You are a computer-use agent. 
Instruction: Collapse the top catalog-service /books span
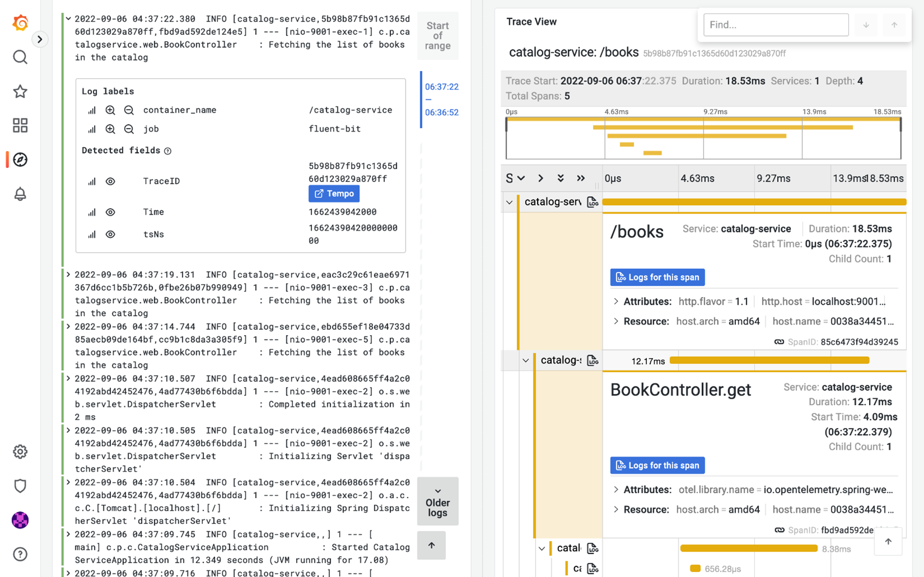509,202
